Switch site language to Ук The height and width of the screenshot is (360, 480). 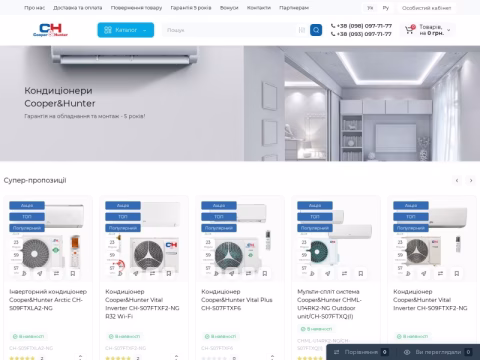[x=370, y=8]
